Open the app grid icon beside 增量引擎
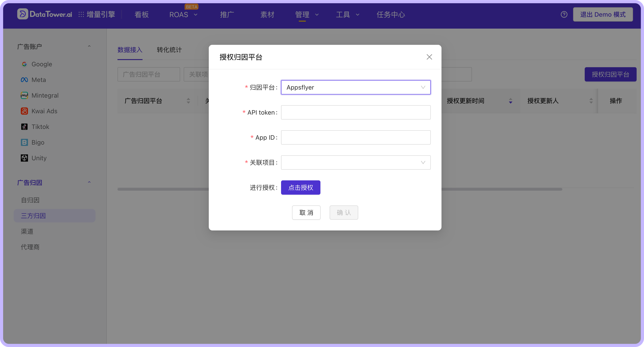This screenshot has height=347, width=644. pyautogui.click(x=81, y=15)
